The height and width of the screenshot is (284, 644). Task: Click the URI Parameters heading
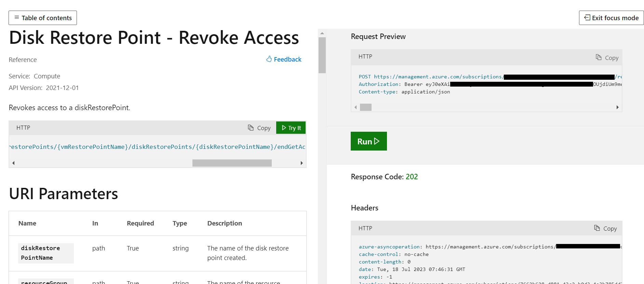pyautogui.click(x=63, y=194)
